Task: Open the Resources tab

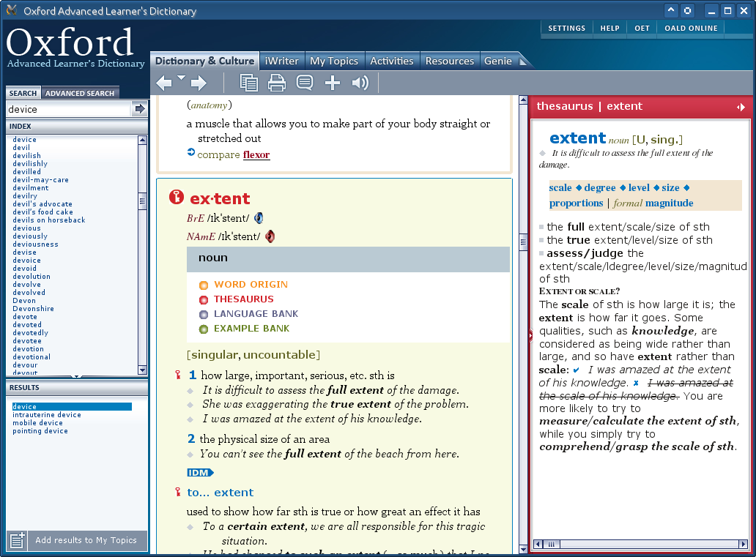Action: click(449, 61)
